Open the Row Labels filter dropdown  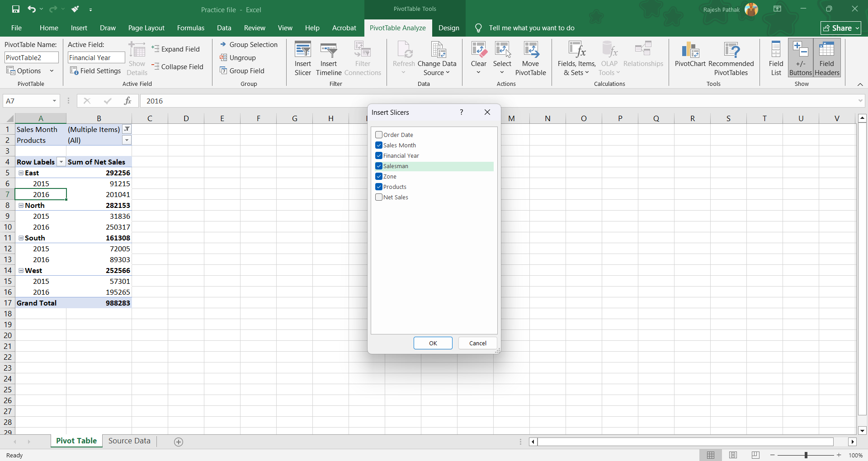[x=61, y=162]
